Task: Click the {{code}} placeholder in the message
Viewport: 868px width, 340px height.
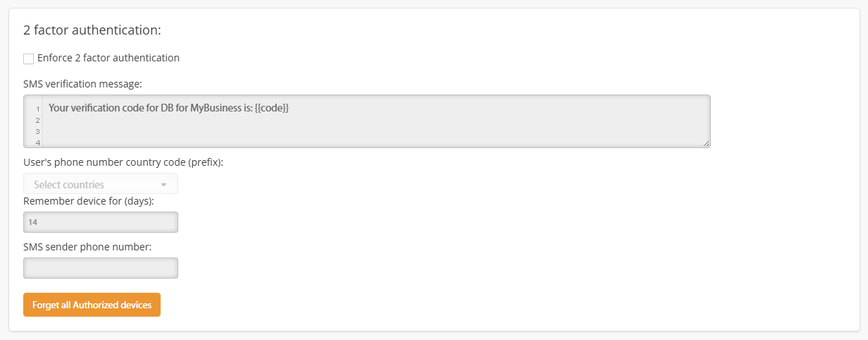Action: (272, 108)
